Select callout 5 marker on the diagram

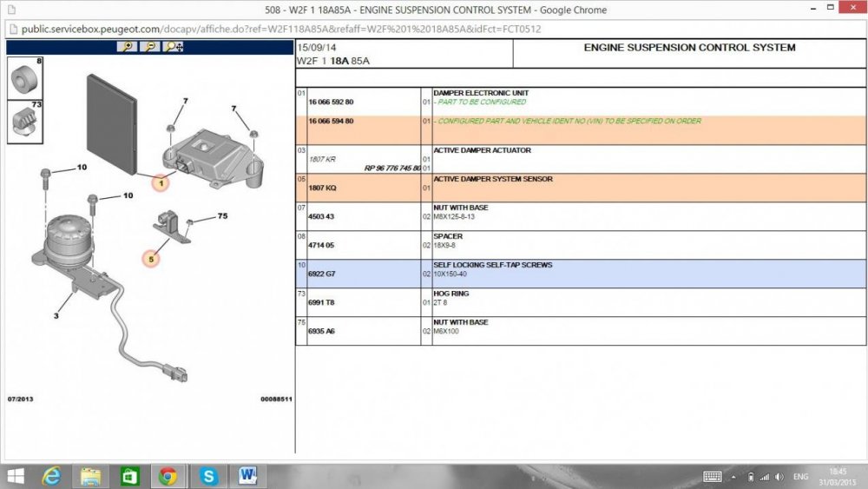[x=150, y=259]
